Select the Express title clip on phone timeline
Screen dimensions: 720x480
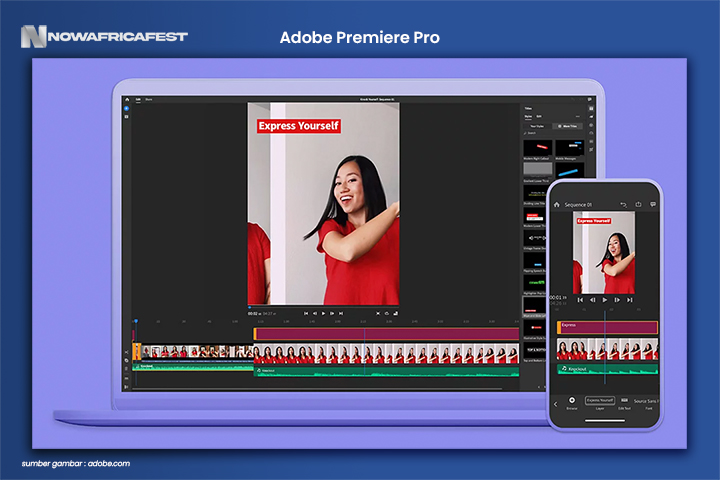[x=608, y=328]
